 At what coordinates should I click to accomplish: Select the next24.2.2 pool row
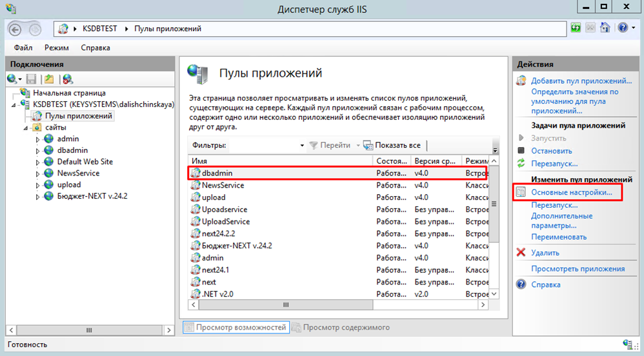click(x=339, y=233)
